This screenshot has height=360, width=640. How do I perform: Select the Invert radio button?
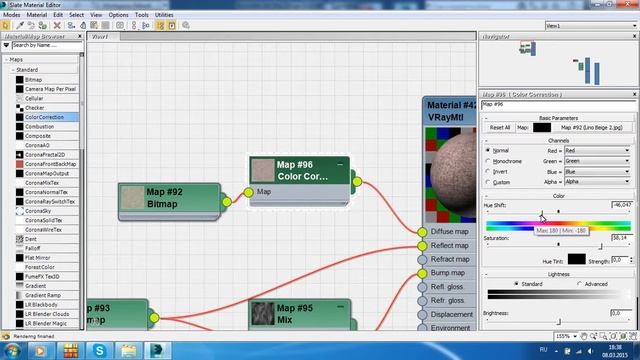click(x=487, y=172)
